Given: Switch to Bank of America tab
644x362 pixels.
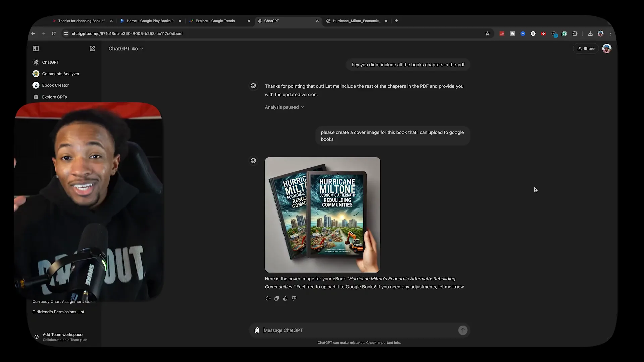Looking at the screenshot, I should coord(81,21).
